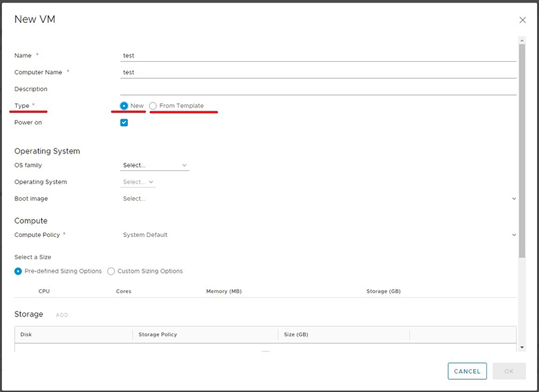The width and height of the screenshot is (539, 392).
Task: Click the scrollbar down arrow
Action: [521, 348]
